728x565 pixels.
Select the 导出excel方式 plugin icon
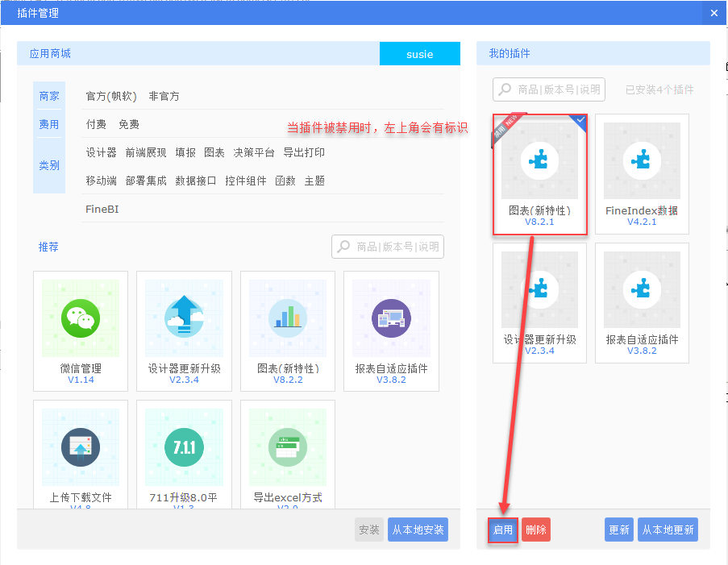point(288,447)
